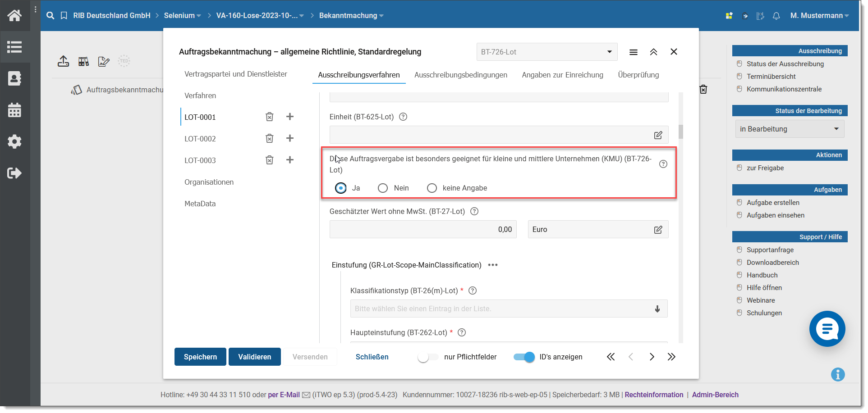Select Organisationen in the left navigation

tap(209, 182)
